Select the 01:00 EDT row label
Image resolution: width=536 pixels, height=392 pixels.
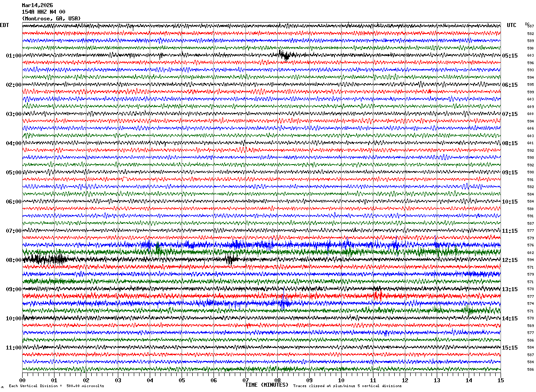(14, 56)
